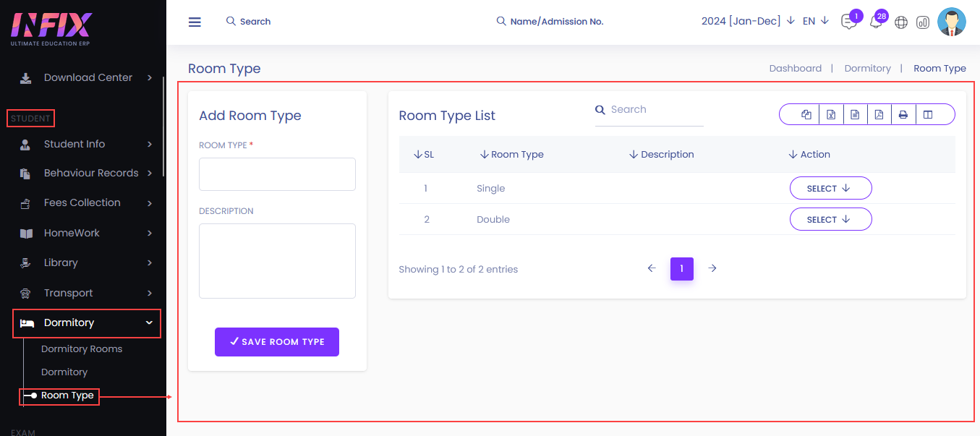Toggle the hamburger menu icon
This screenshot has width=980, height=436.
195,22
